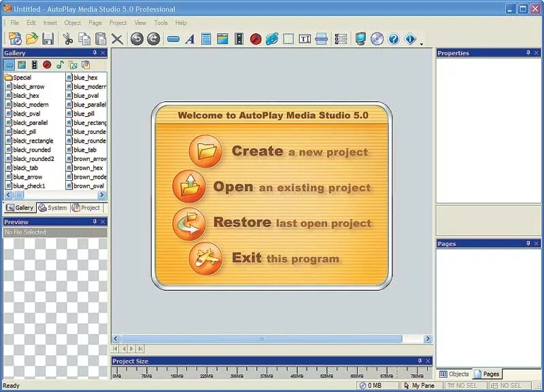Image resolution: width=544 pixels, height=392 pixels.
Task: Insert an Image object icon in toolbar
Action: (x=222, y=39)
